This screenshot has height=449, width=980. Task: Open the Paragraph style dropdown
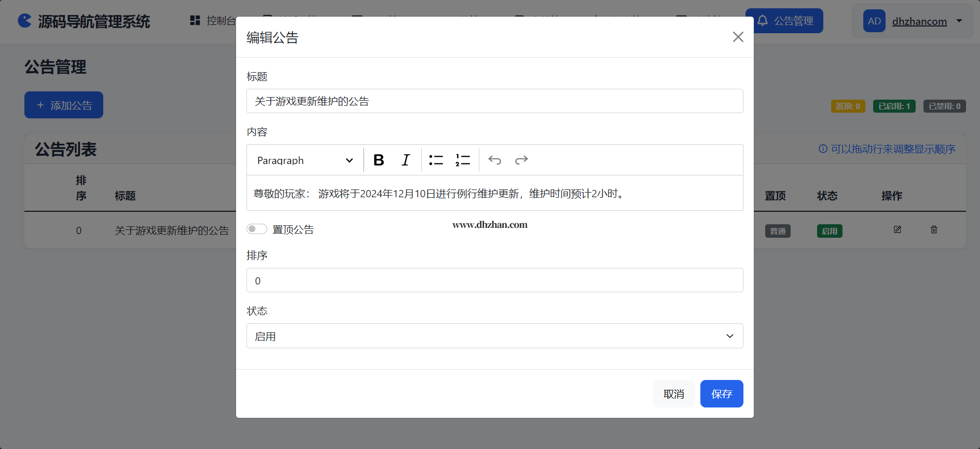305,160
